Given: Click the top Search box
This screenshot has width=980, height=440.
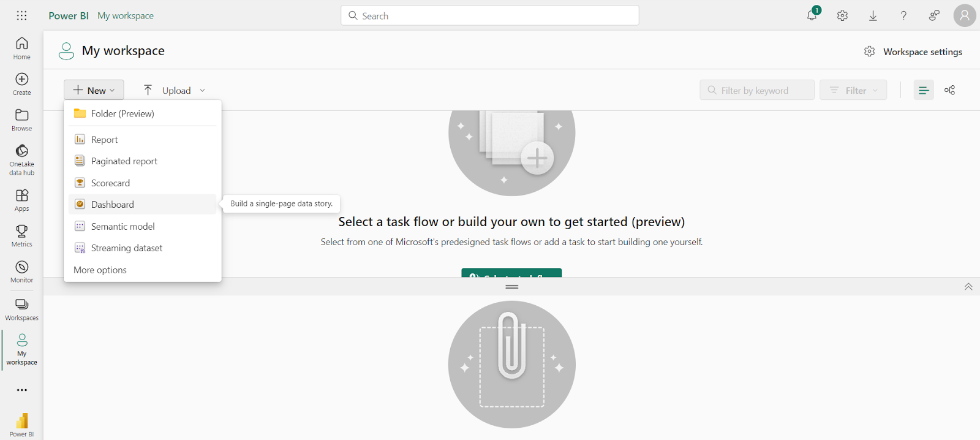Looking at the screenshot, I should 490,15.
